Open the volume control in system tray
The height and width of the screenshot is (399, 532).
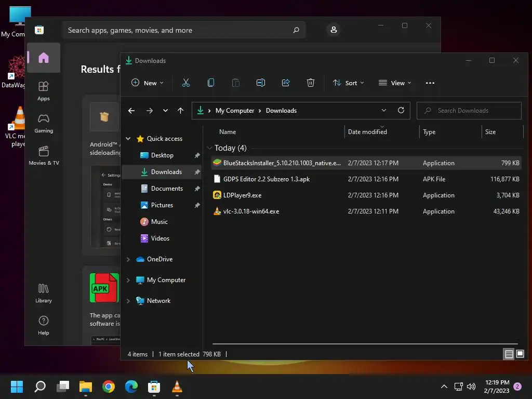click(x=471, y=386)
